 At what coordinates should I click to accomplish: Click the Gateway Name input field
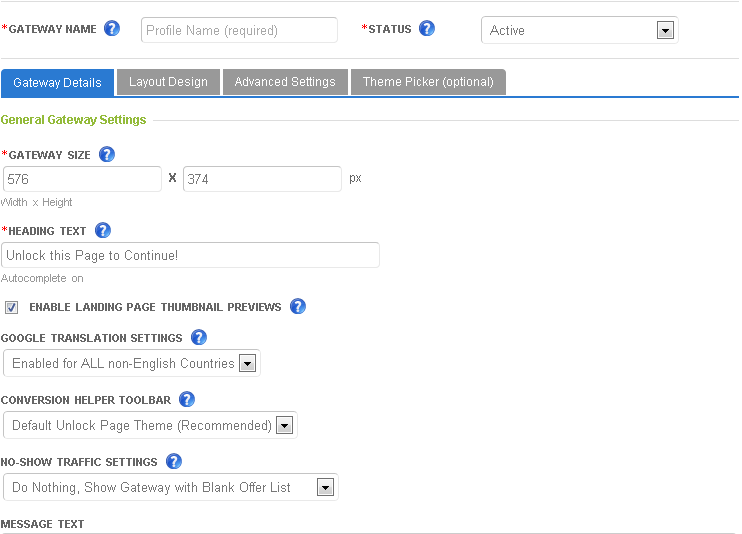[x=239, y=30]
